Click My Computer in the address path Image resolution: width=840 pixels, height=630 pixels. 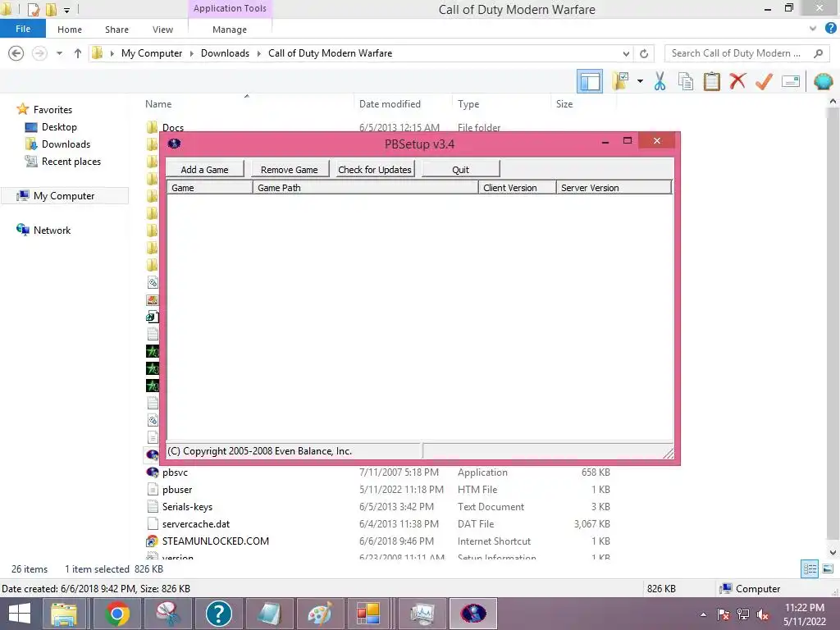[152, 53]
